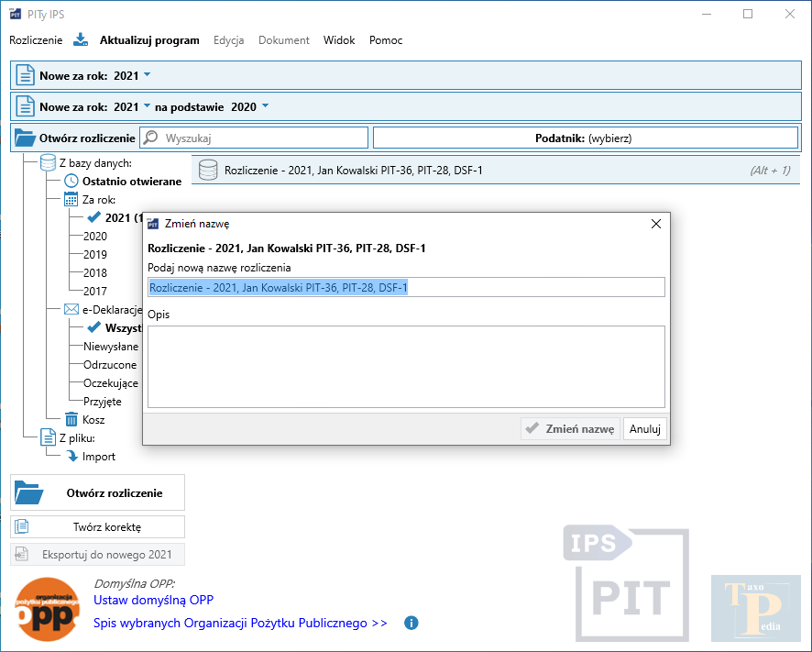This screenshot has height=652, width=812.
Task: Click the calendar icon beside Za rok
Action: (x=71, y=200)
